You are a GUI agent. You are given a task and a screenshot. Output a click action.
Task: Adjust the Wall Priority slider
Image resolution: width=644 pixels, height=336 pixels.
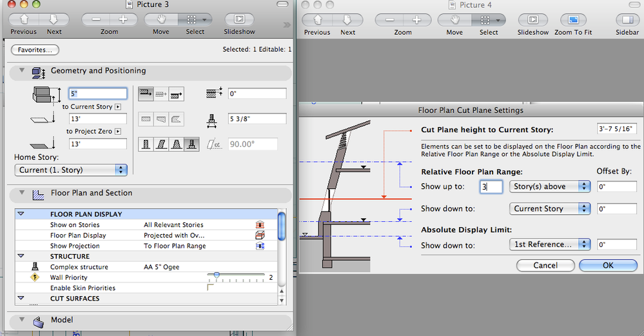[x=217, y=275]
